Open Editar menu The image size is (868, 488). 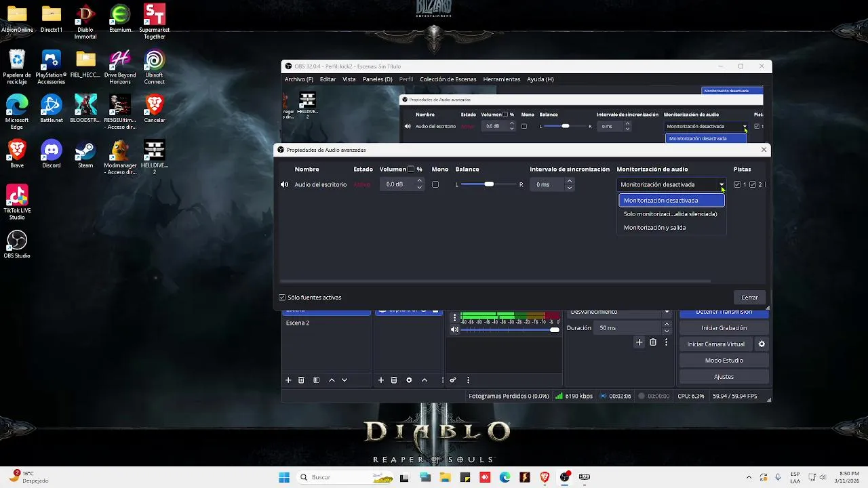point(328,79)
